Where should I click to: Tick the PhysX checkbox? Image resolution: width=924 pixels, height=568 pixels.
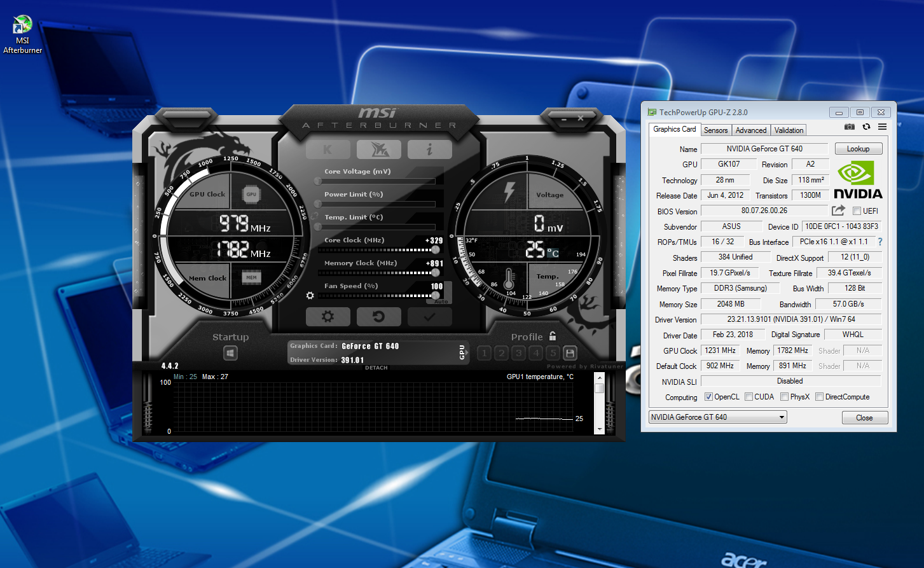[785, 397]
